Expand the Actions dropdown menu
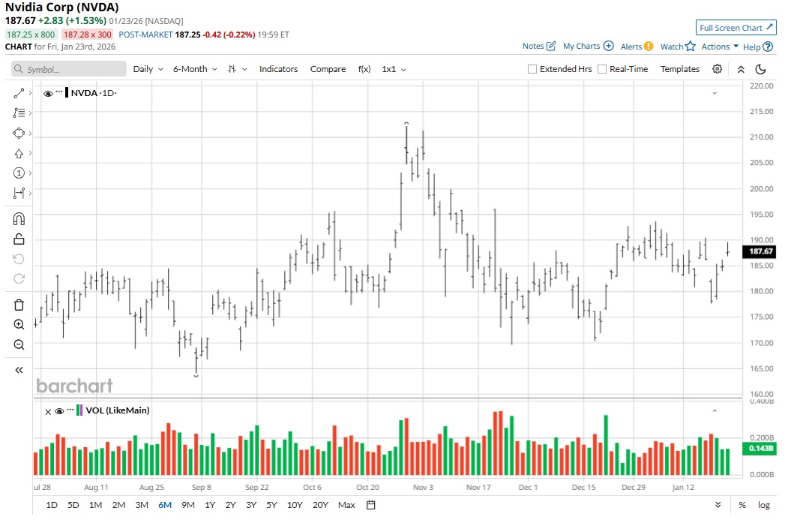812x520 pixels. pyautogui.click(x=720, y=46)
